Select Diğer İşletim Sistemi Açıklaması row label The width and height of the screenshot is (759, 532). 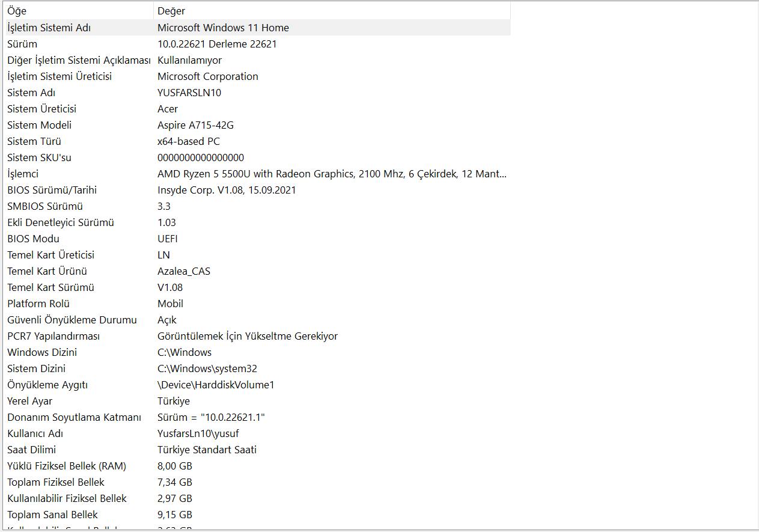(x=79, y=60)
